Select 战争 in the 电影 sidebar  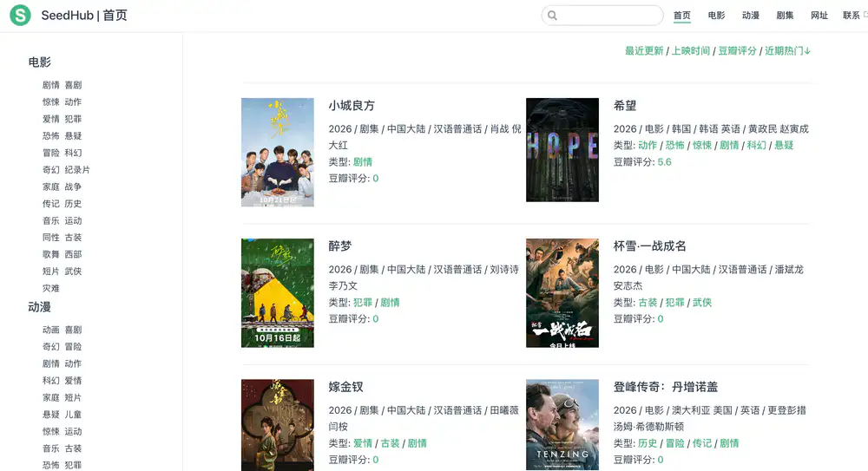[73, 186]
